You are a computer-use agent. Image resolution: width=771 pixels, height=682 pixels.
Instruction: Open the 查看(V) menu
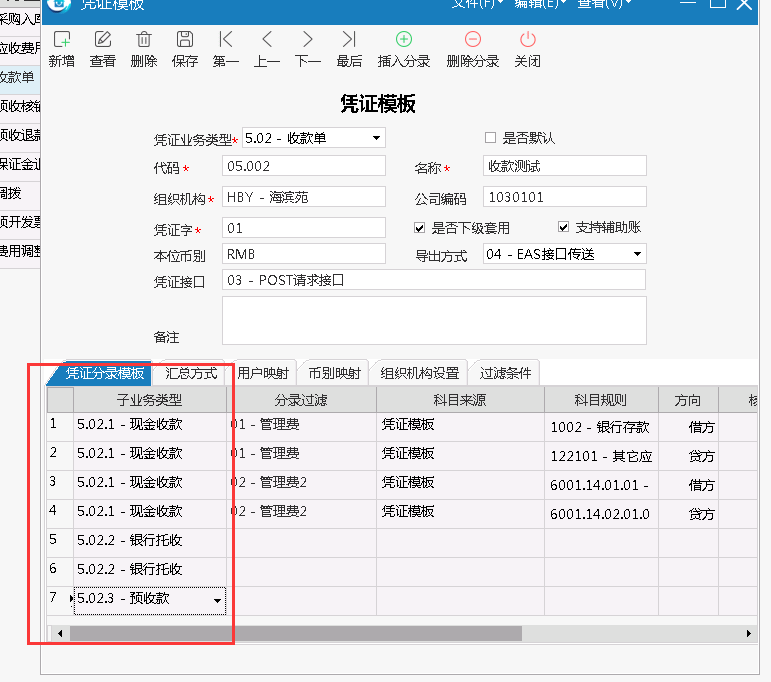(603, 4)
